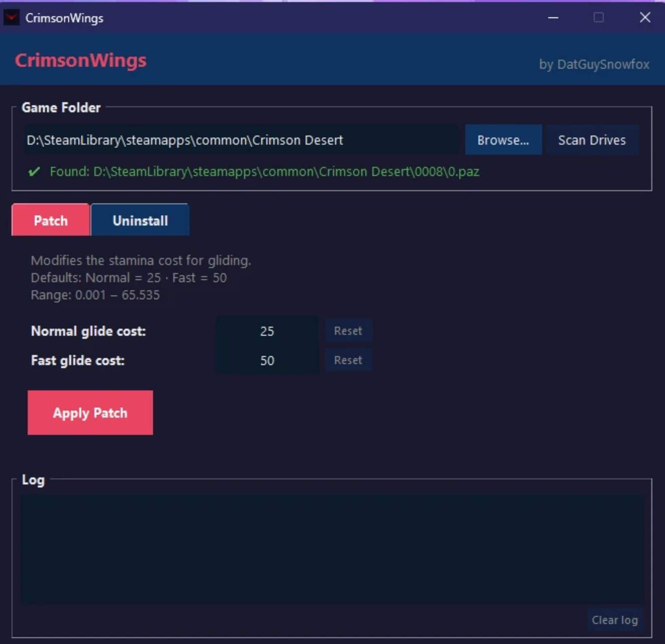Reset the Normal glide cost
This screenshot has width=665, height=644.
(348, 331)
